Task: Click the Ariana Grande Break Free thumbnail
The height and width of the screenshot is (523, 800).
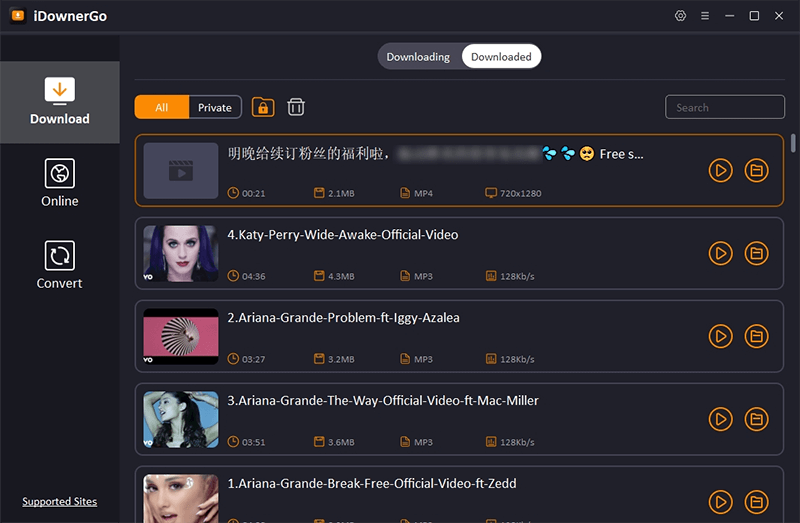Action: pyautogui.click(x=181, y=498)
